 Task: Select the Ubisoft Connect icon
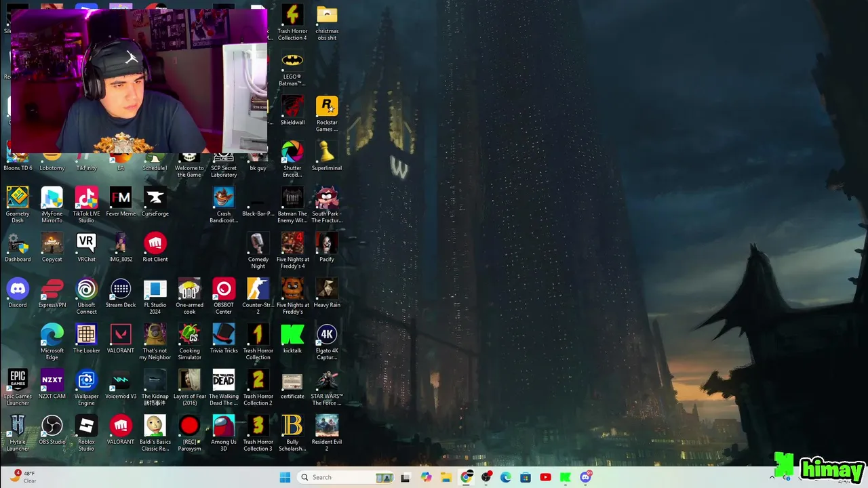(86, 296)
